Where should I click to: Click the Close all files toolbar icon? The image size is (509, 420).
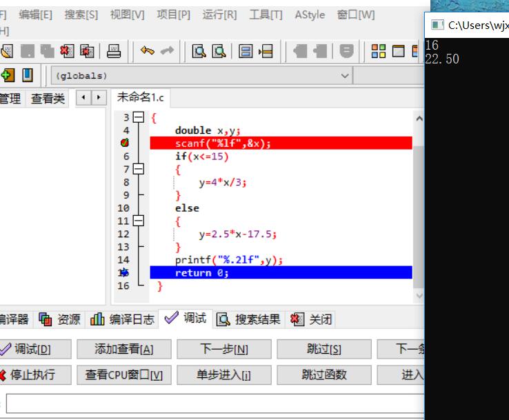(87, 51)
